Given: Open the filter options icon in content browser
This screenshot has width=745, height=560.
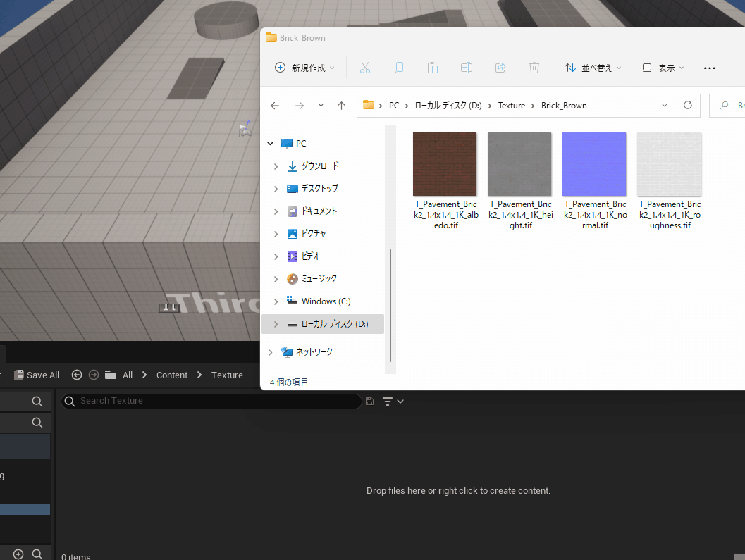Looking at the screenshot, I should coord(393,402).
